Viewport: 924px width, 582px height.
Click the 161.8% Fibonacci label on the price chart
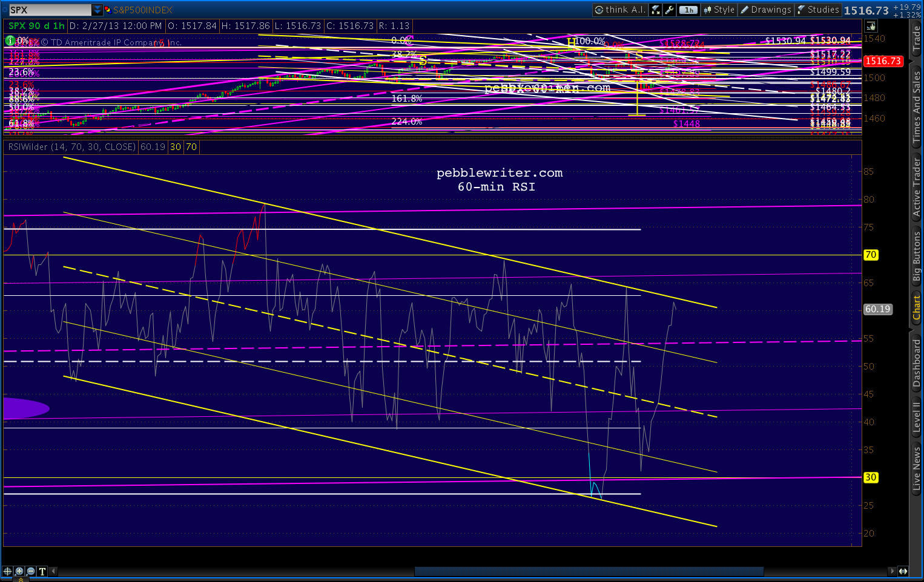tap(407, 98)
